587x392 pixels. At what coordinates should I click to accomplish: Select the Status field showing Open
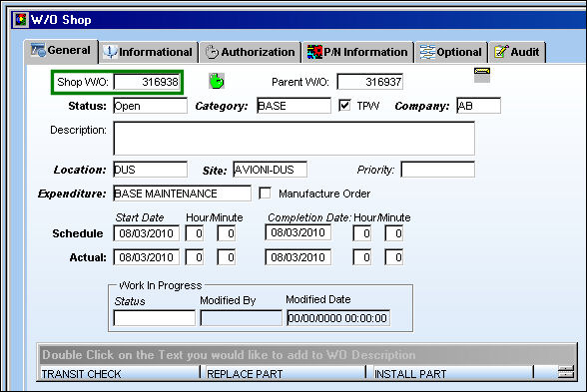(x=150, y=106)
